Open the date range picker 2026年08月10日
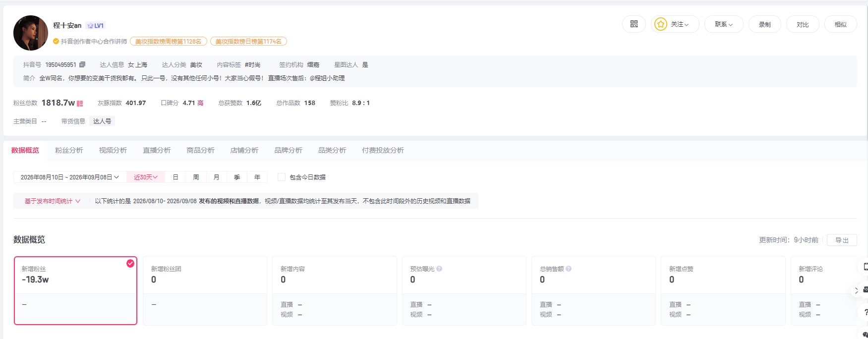 (70, 177)
